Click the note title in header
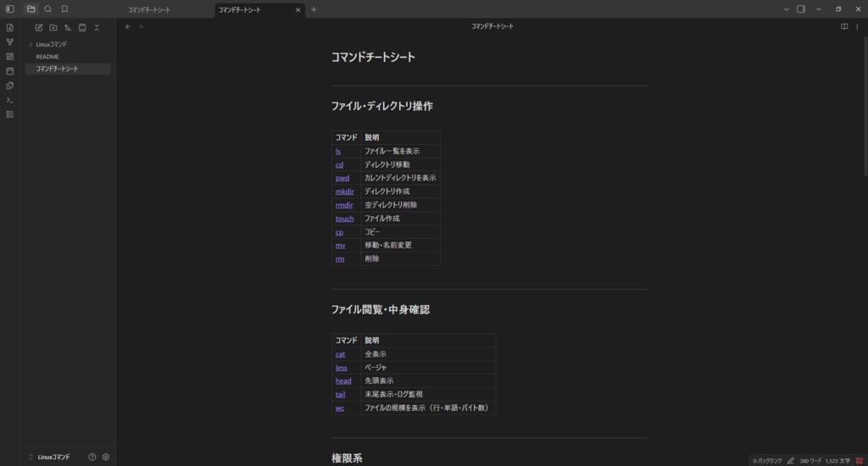Image resolution: width=868 pixels, height=466 pixels. (x=492, y=26)
